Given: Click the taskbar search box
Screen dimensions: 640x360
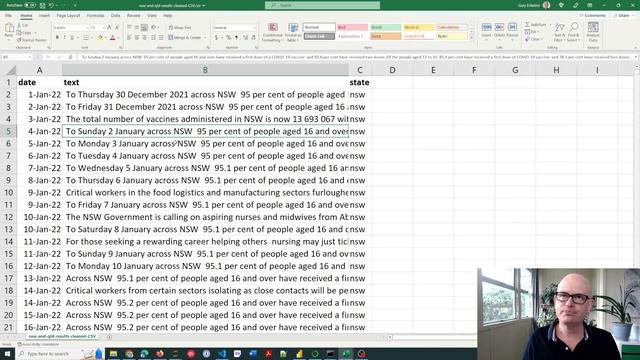Looking at the screenshot, I should click(59, 353).
